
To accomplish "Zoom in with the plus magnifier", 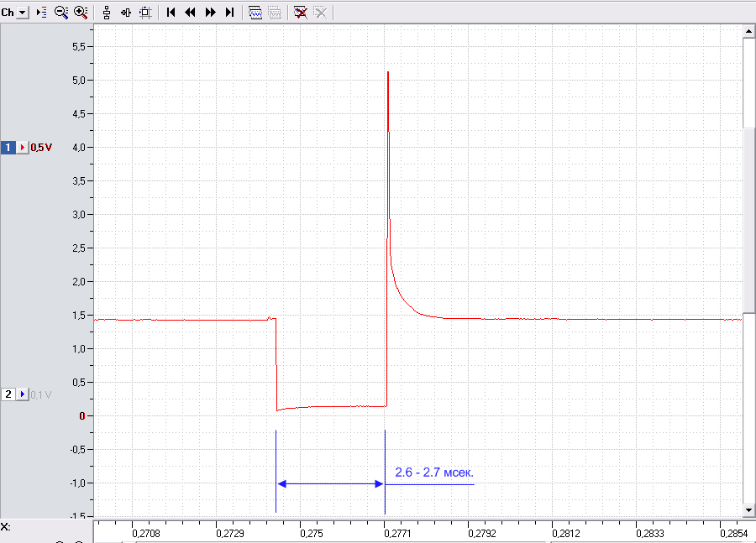I will [x=81, y=13].
